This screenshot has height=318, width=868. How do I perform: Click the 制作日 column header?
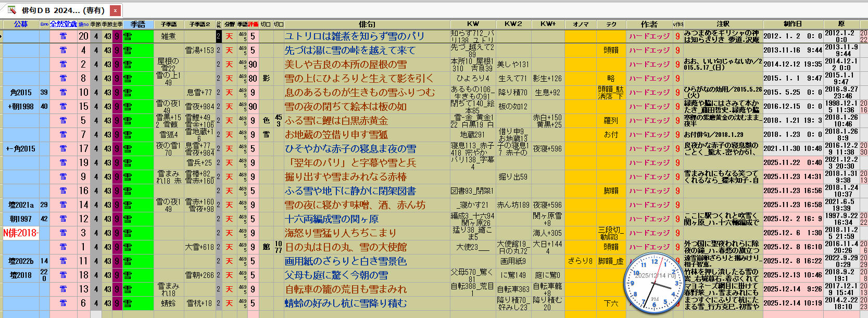point(792,24)
